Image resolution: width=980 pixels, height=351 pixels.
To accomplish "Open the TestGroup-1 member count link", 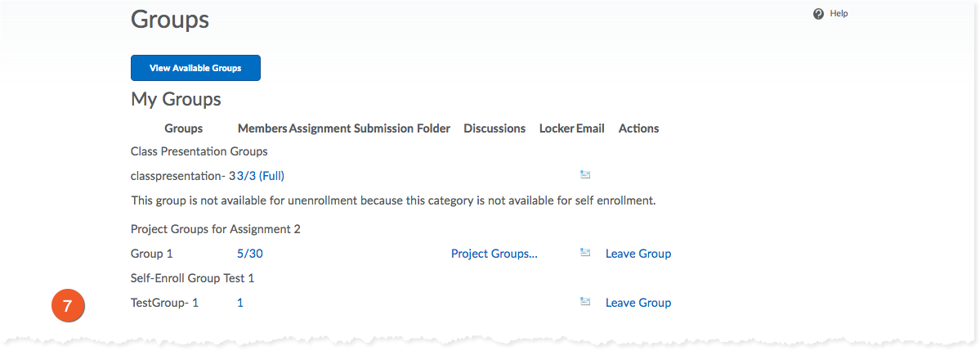I will pyautogui.click(x=240, y=303).
